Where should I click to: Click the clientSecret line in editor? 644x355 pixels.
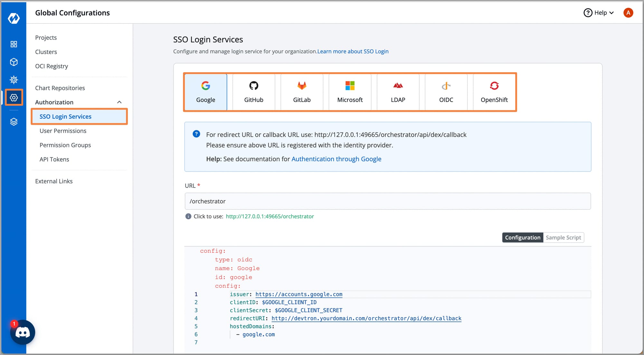point(286,310)
